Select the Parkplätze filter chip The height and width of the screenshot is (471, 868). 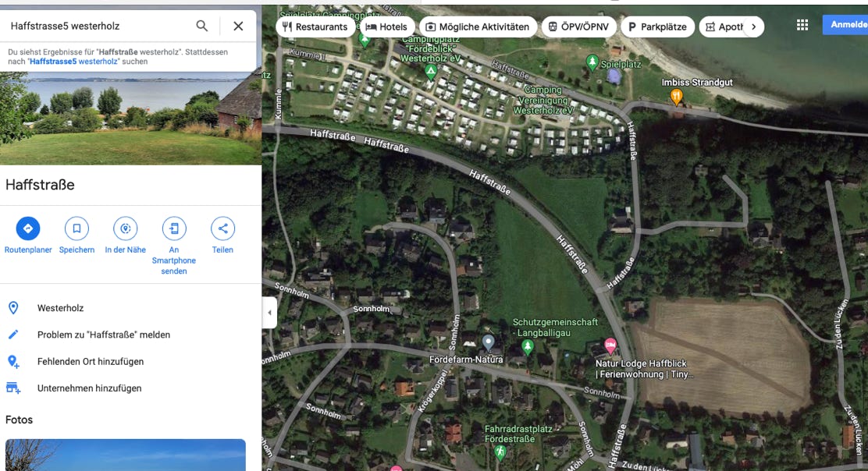pos(658,27)
